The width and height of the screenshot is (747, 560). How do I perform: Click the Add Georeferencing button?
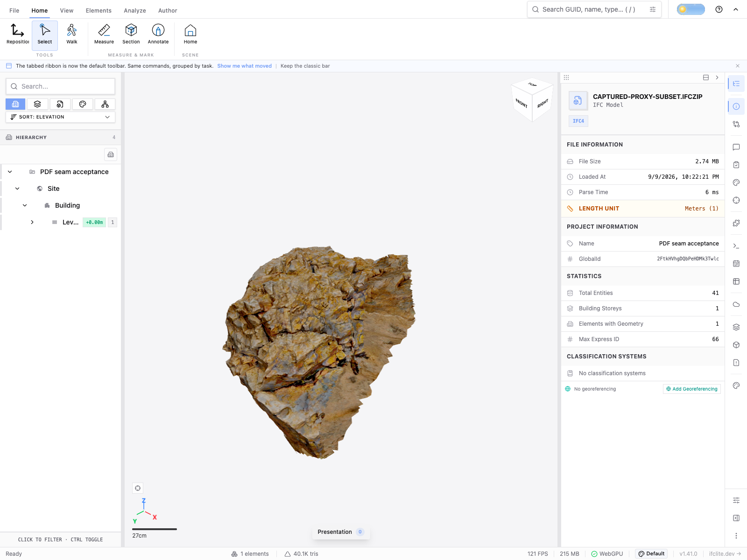tap(692, 389)
